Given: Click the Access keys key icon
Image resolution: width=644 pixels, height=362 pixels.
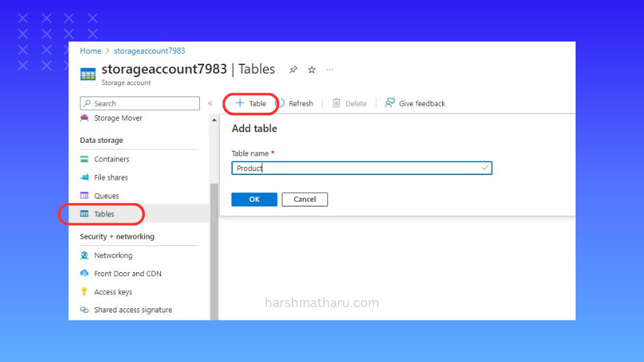Looking at the screenshot, I should click(x=85, y=292).
